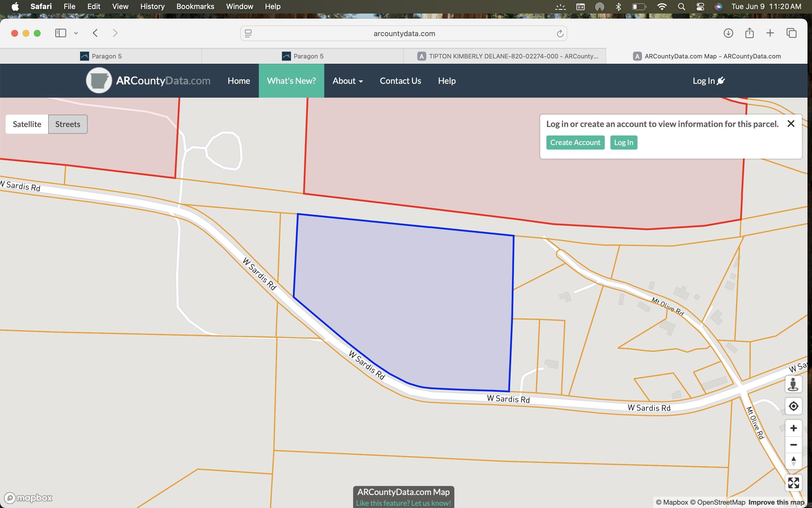
Task: Zoom out the map with minus
Action: [x=793, y=444]
